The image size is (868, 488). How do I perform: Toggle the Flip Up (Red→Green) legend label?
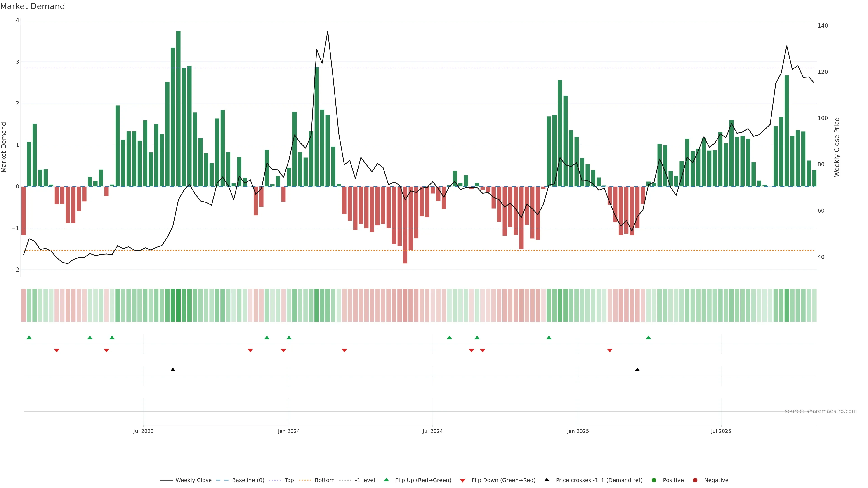pos(423,480)
